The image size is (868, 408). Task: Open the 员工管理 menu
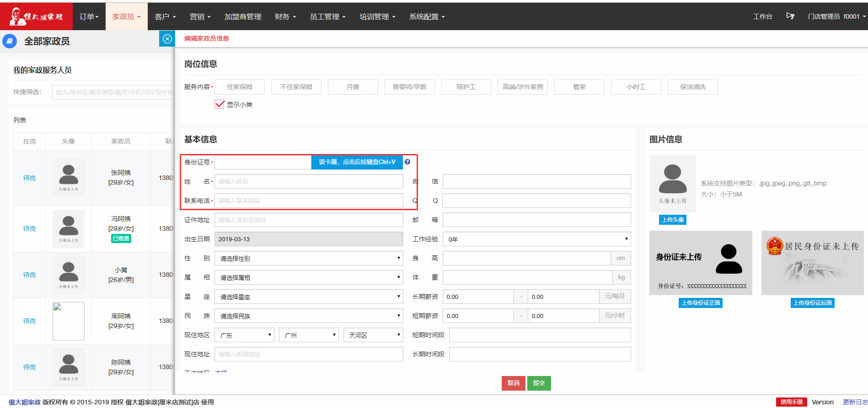point(327,16)
